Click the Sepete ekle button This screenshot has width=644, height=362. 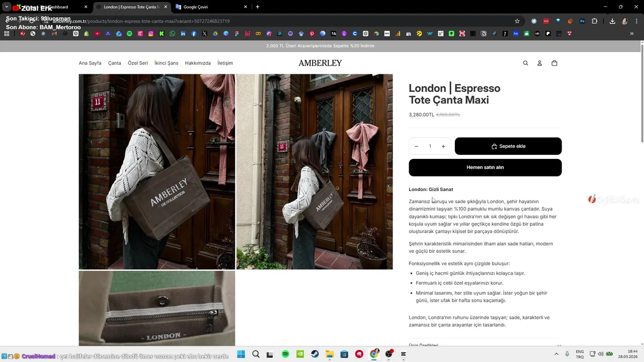(508, 146)
